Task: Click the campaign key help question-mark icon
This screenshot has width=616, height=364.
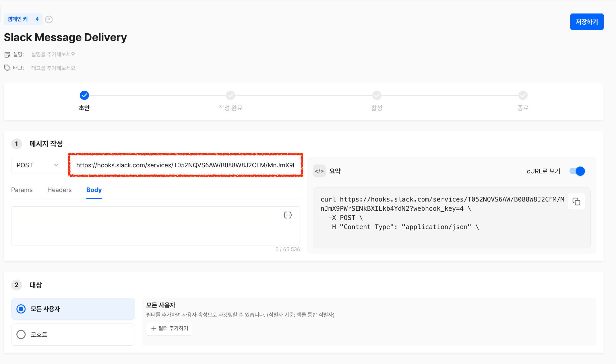Action: pyautogui.click(x=49, y=20)
